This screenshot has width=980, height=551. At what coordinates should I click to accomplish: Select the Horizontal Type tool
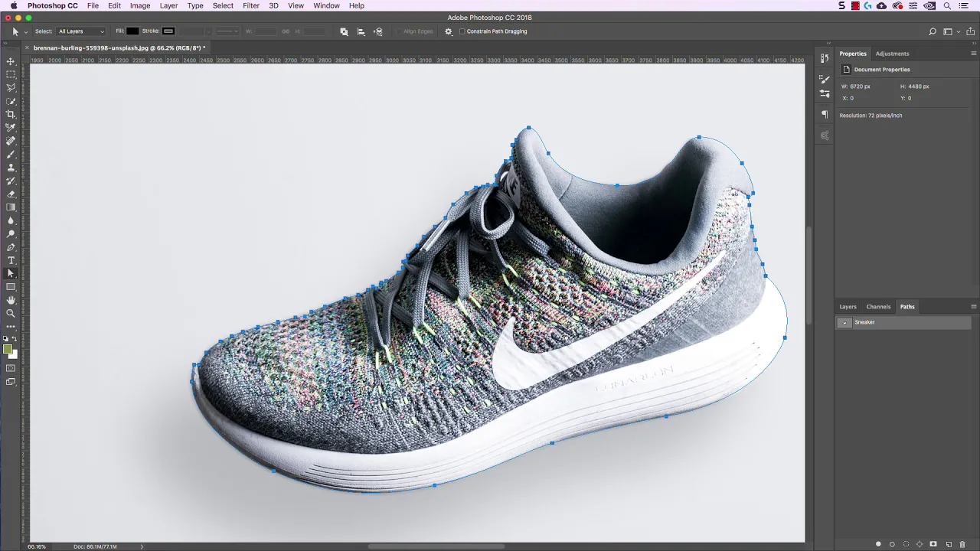tap(11, 260)
